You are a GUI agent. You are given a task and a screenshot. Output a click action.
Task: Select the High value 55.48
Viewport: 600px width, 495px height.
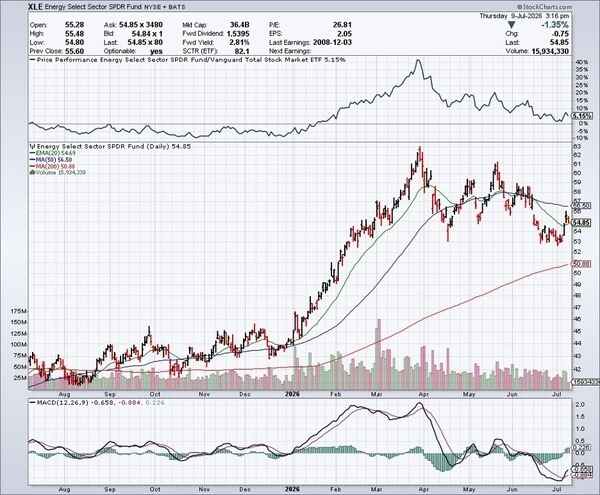coord(74,33)
